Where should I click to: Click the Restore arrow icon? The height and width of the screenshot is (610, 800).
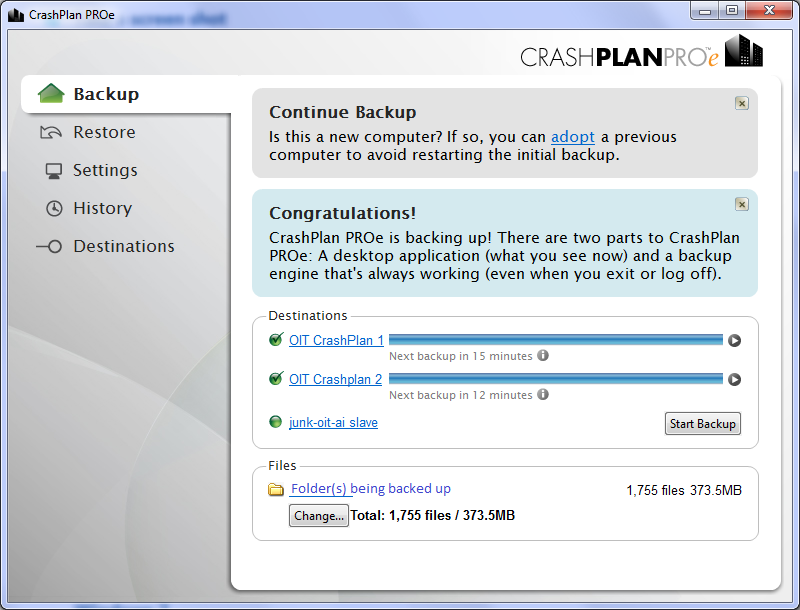pyautogui.click(x=51, y=133)
